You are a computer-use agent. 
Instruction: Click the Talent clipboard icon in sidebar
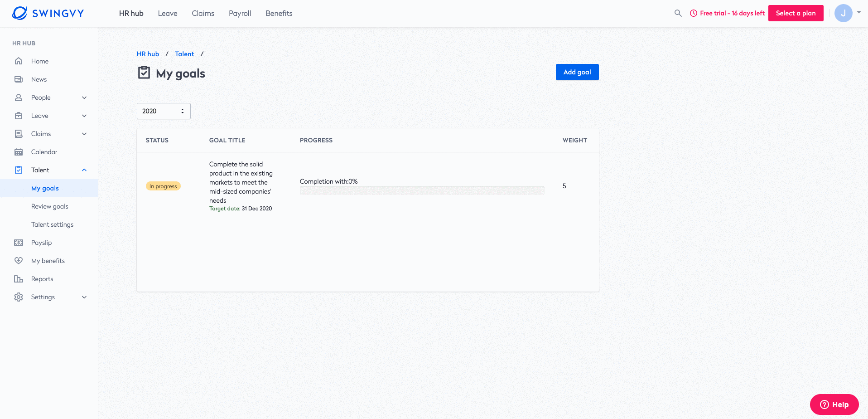[19, 170]
